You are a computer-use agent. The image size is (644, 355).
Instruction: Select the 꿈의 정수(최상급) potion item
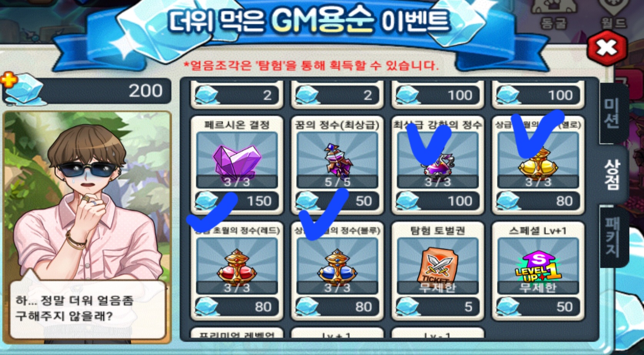click(x=337, y=160)
